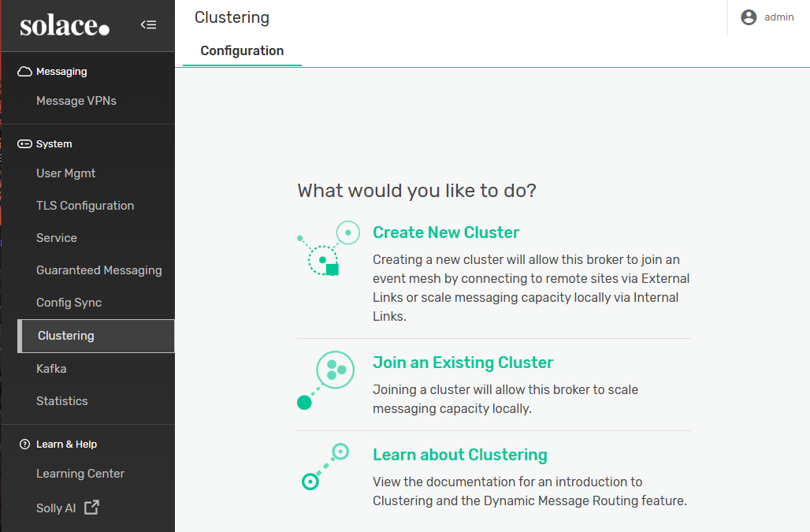Open the Kafka section

point(51,369)
